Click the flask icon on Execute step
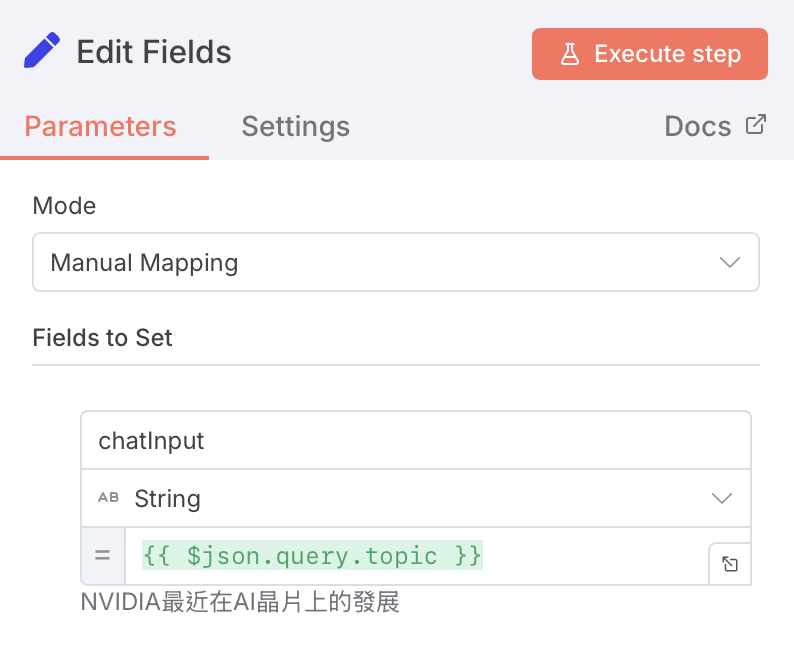Image resolution: width=794 pixels, height=650 pixels. (x=570, y=54)
